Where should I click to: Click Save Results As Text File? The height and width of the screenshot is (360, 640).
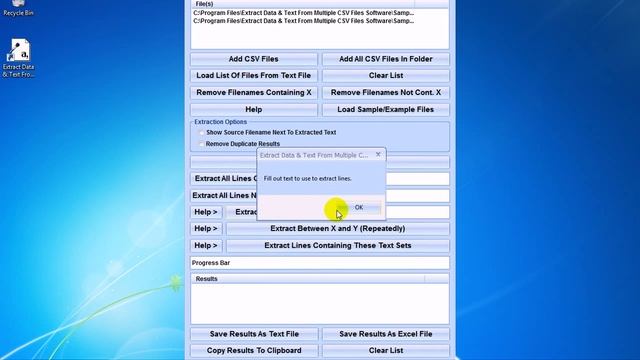point(254,334)
